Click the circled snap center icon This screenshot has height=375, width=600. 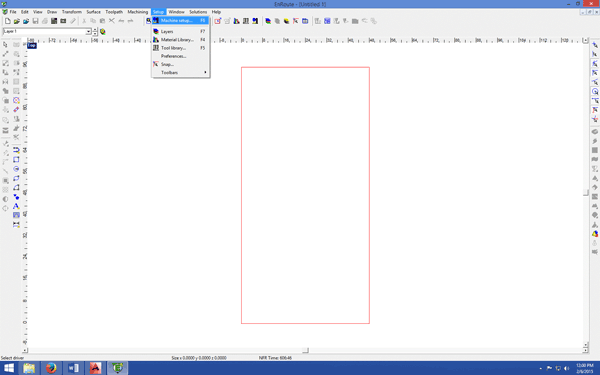pos(595,91)
